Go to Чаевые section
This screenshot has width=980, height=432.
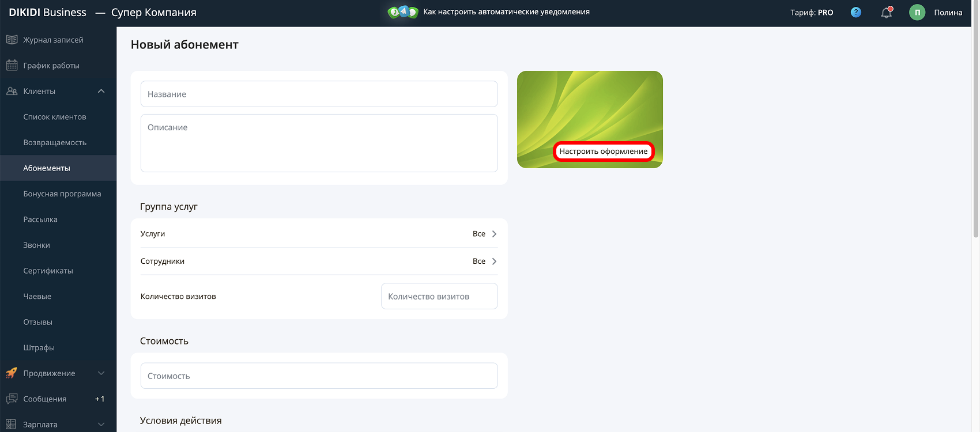(37, 296)
